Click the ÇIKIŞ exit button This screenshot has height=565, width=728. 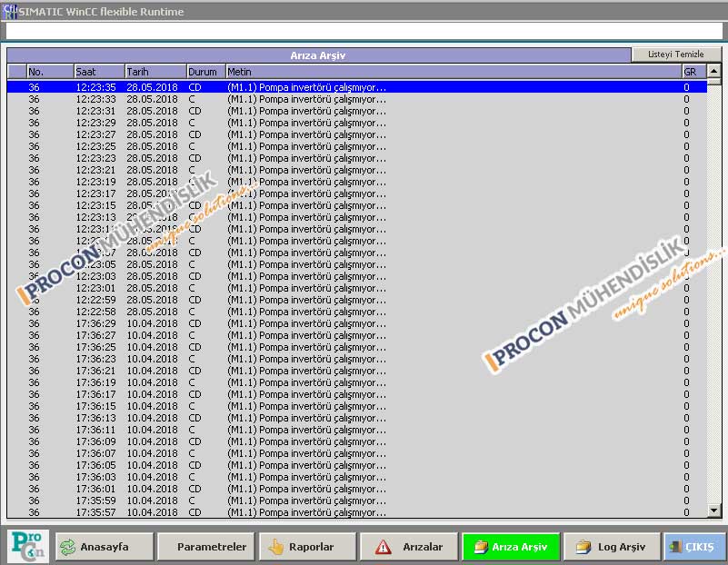coord(694,547)
